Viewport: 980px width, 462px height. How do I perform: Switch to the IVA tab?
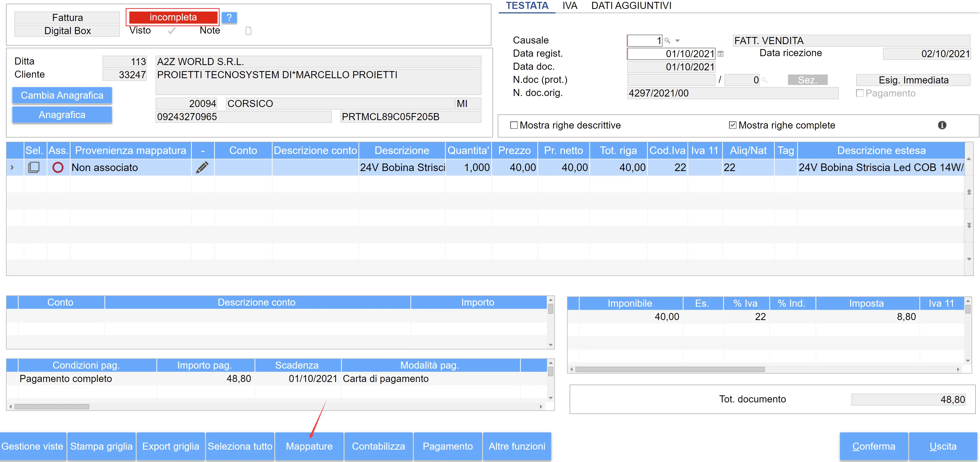(570, 6)
